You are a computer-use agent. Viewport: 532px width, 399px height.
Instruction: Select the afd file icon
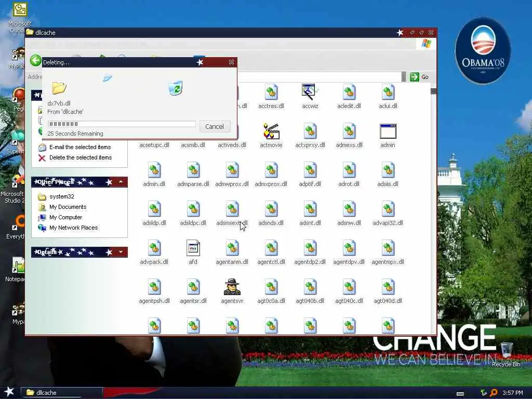[x=193, y=252]
